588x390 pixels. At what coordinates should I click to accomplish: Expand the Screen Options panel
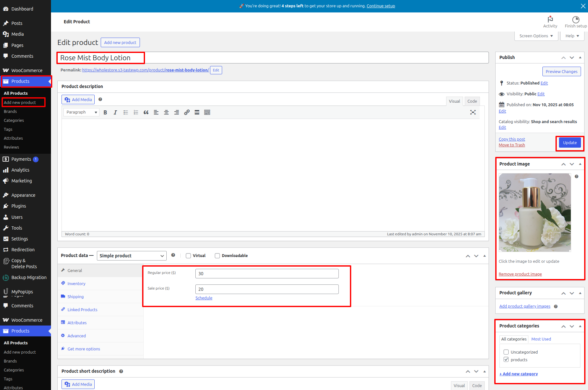click(x=536, y=36)
